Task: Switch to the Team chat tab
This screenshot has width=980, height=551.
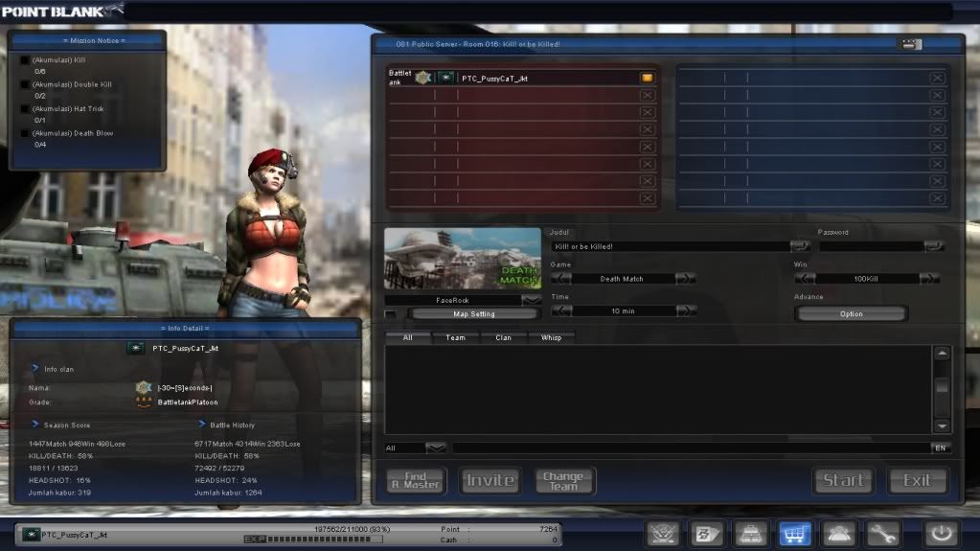Action: coord(455,337)
